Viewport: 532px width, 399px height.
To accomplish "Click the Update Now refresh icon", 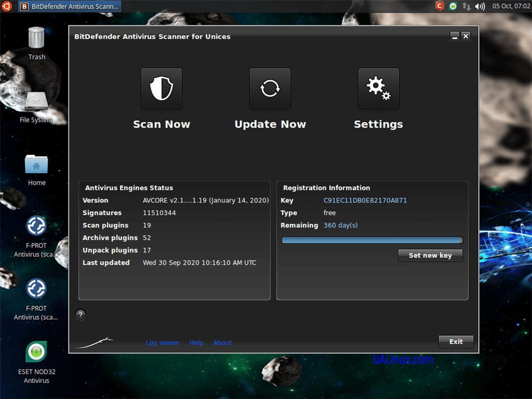I will pyautogui.click(x=270, y=88).
